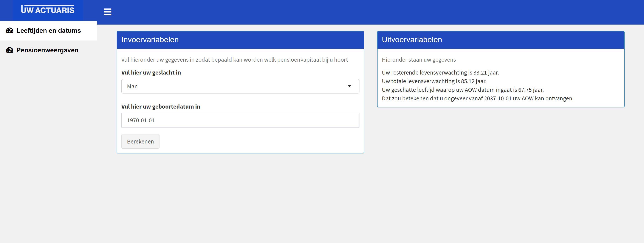Click the line with AOW date 2037-10-01
This screenshot has height=243, width=644.
click(477, 98)
